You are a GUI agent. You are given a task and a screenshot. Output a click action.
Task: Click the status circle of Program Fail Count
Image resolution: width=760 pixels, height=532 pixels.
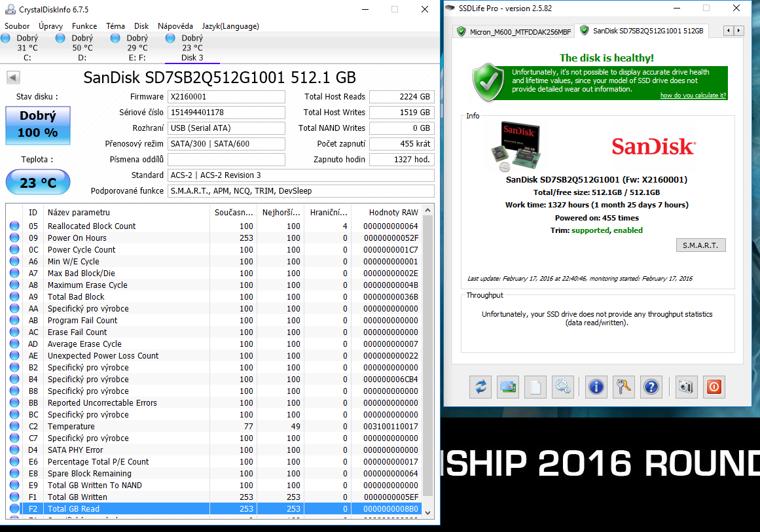[x=14, y=320]
